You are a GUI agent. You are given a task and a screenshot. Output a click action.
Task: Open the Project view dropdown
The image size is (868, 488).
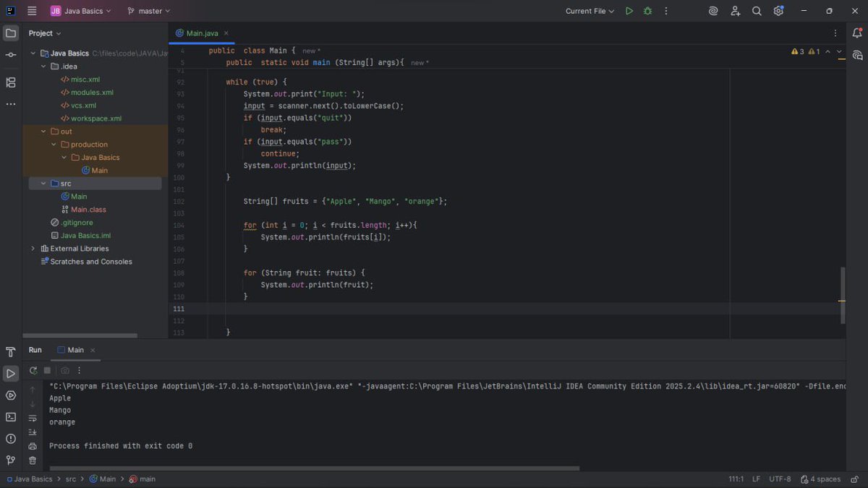(x=45, y=33)
